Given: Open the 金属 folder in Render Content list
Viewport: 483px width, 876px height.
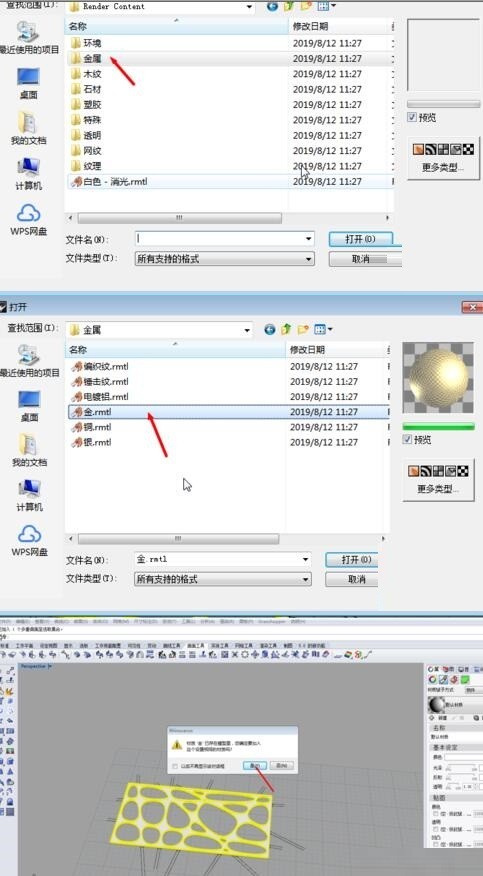Looking at the screenshot, I should click(x=86, y=58).
